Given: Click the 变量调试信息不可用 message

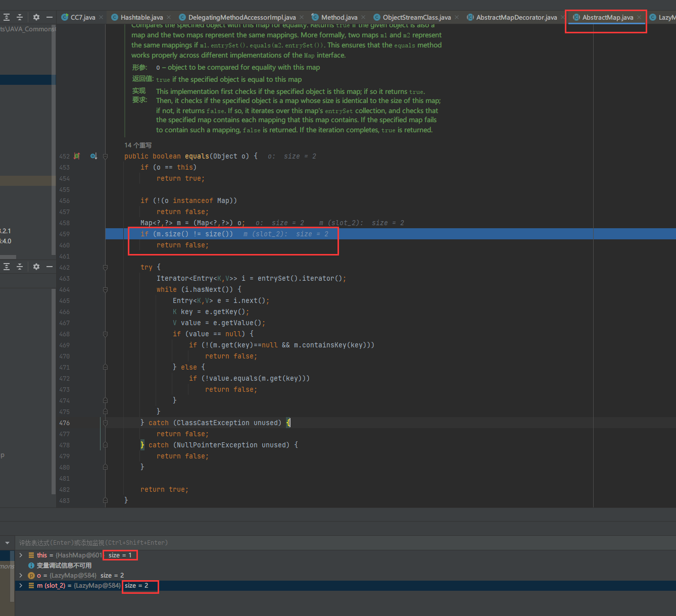Looking at the screenshot, I should tap(64, 566).
